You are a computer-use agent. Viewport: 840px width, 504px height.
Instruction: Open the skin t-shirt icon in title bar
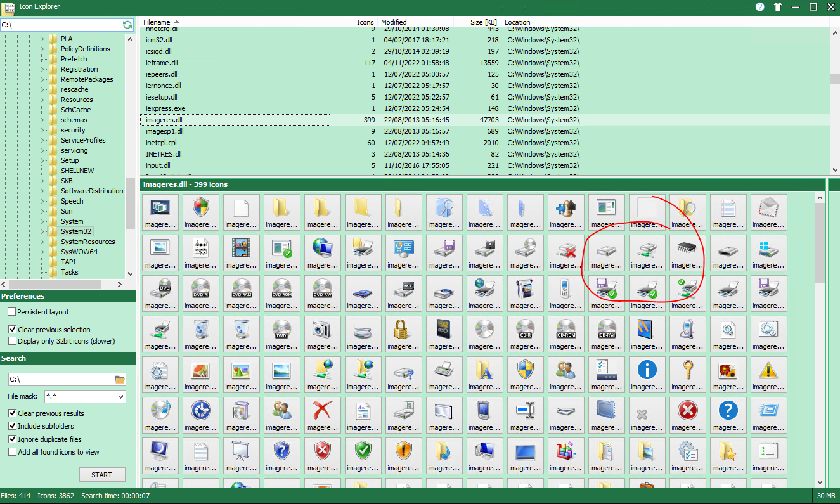point(778,7)
